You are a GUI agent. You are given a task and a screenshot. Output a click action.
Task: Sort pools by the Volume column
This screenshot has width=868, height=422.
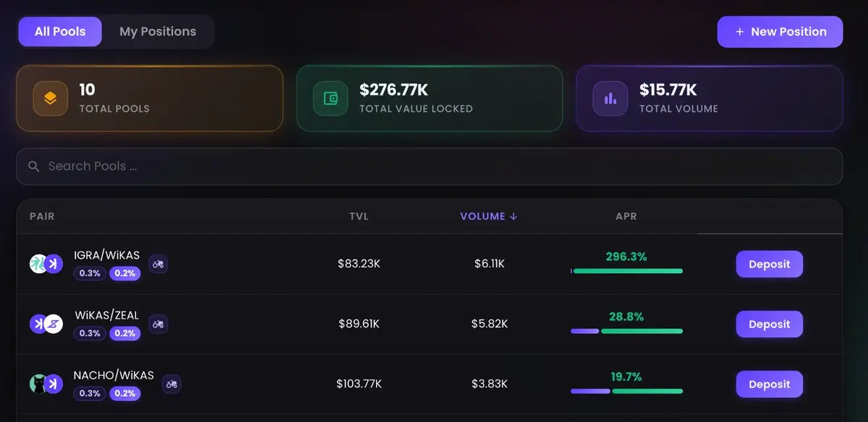pyautogui.click(x=488, y=216)
